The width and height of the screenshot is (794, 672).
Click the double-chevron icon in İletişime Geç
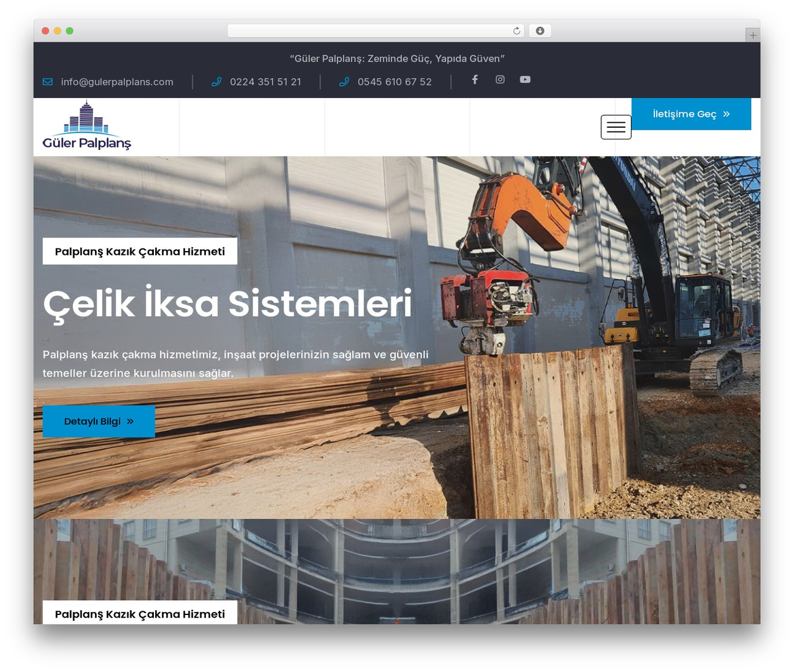tap(726, 114)
